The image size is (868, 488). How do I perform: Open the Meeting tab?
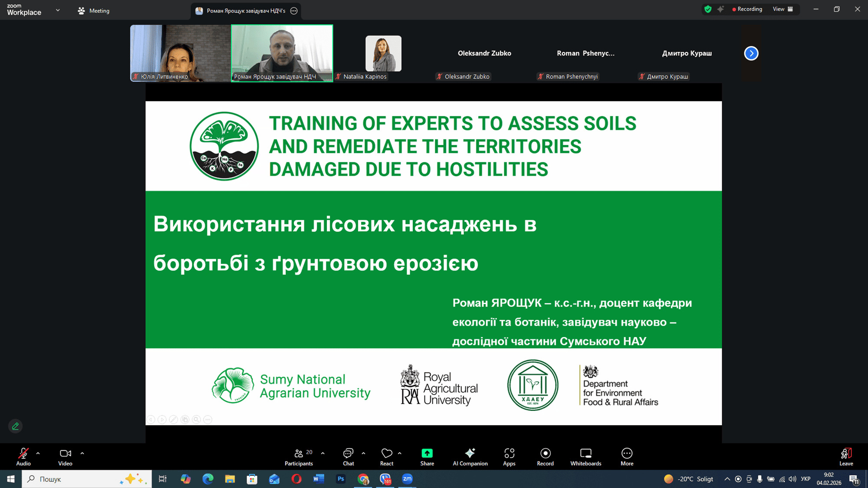pos(94,10)
